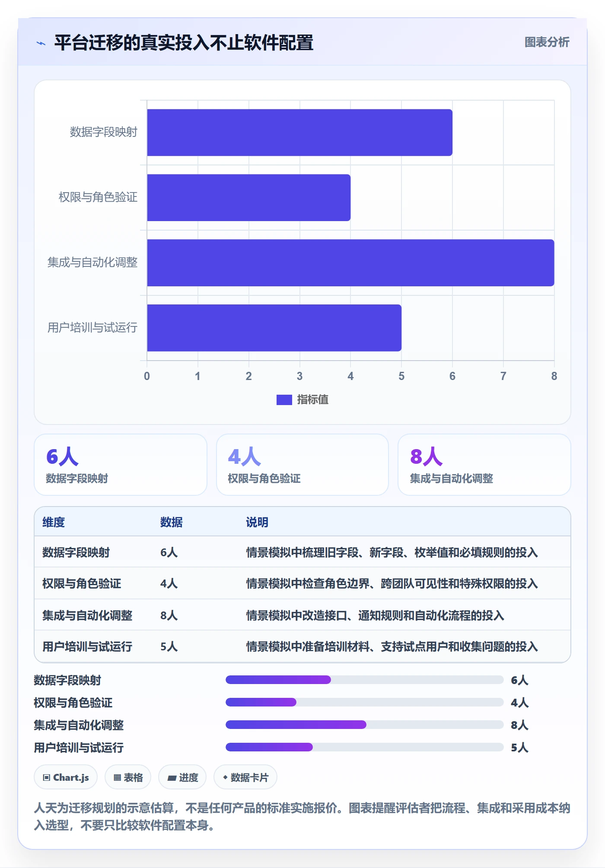Click the 6人 value in the table
The image size is (605, 868).
pyautogui.click(x=169, y=552)
